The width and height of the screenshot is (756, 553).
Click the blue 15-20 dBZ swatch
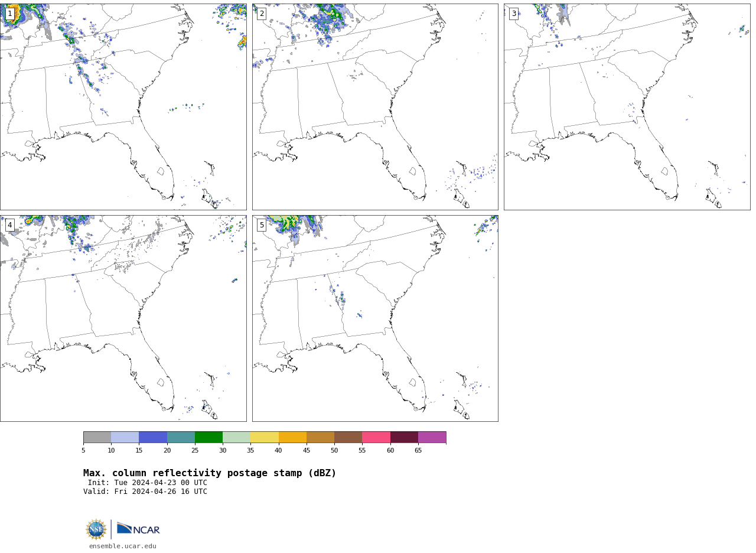pyautogui.click(x=153, y=437)
